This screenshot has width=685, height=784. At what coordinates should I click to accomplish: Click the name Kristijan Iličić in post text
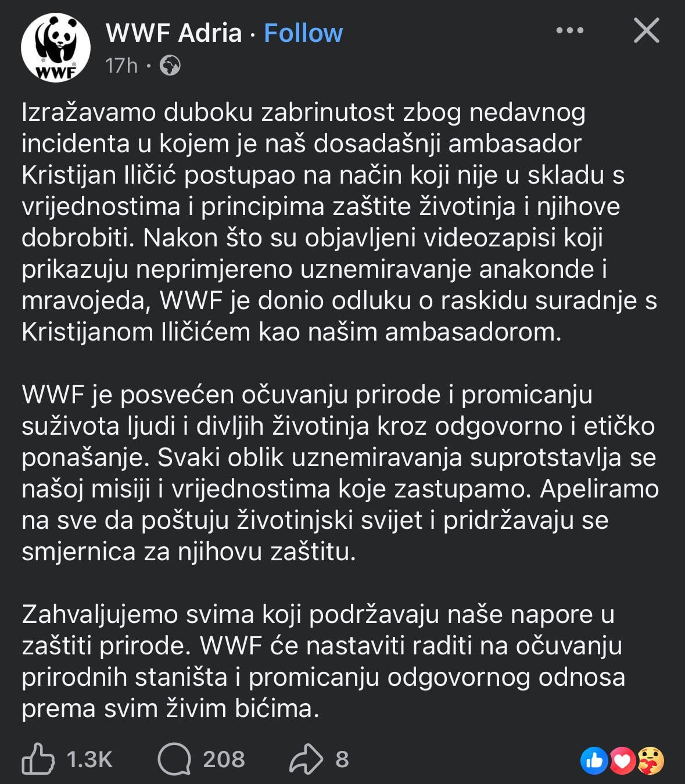click(x=99, y=175)
